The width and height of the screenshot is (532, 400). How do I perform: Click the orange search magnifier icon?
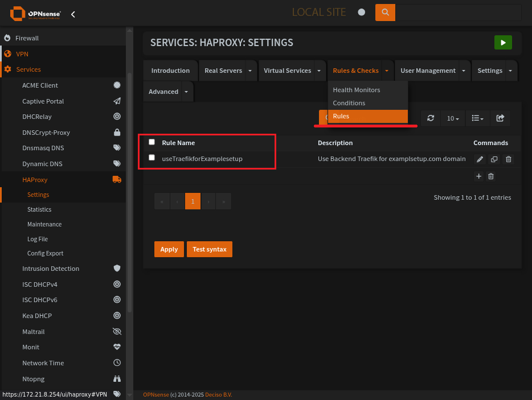385,13
